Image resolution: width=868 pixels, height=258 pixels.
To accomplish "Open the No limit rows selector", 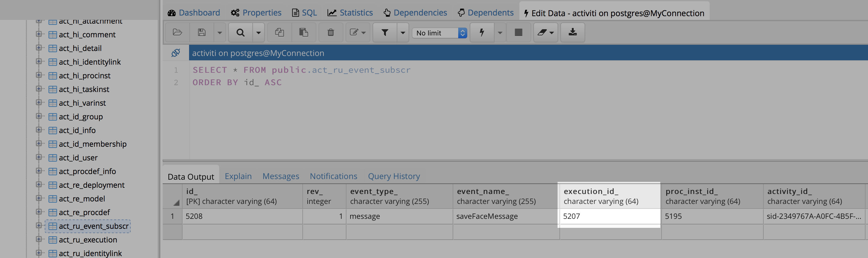I will (x=439, y=33).
